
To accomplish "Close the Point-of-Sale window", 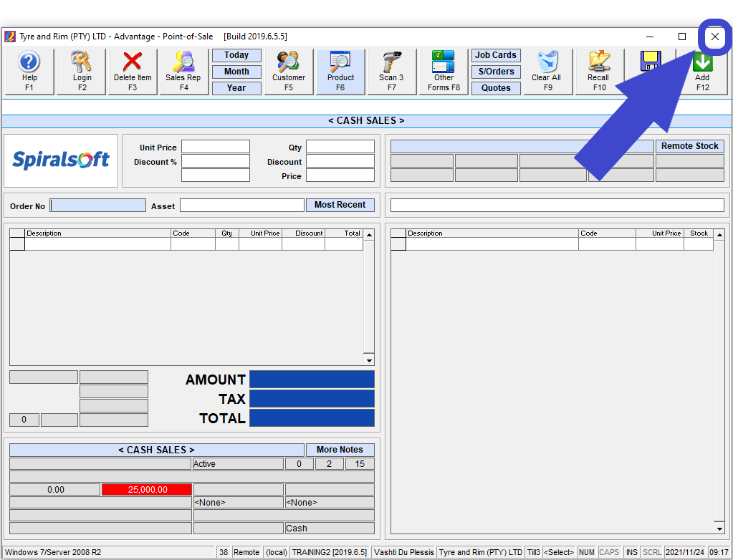I will [715, 37].
